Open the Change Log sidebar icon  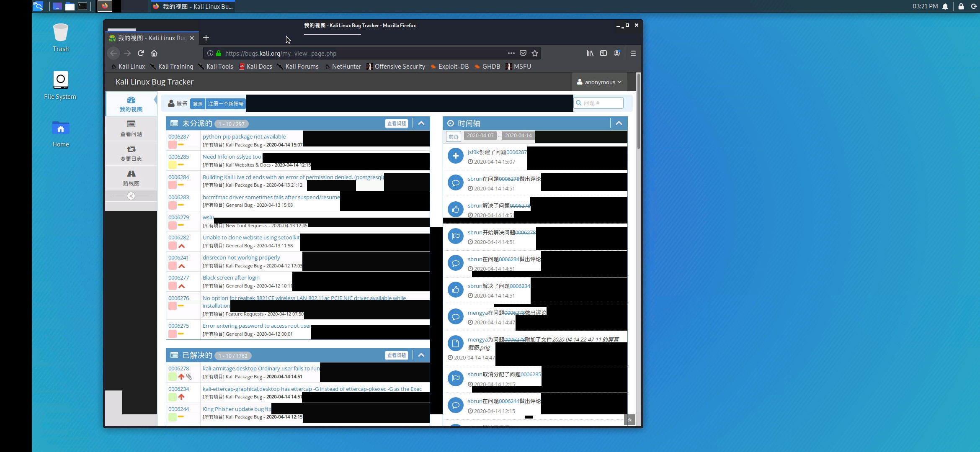131,153
